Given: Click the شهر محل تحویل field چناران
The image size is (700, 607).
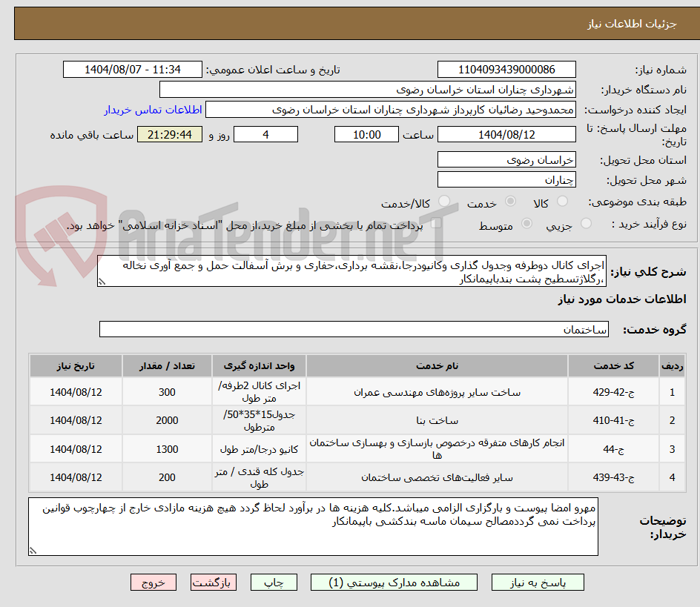Looking at the screenshot, I should 506,180.
